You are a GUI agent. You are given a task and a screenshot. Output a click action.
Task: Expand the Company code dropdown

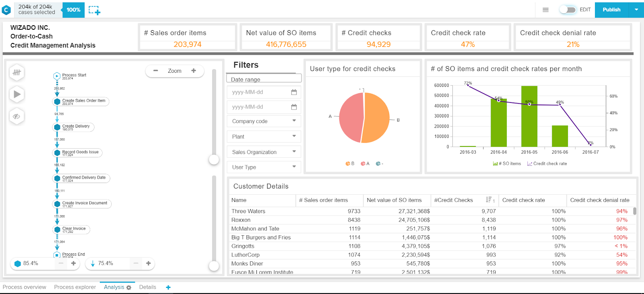pyautogui.click(x=264, y=121)
